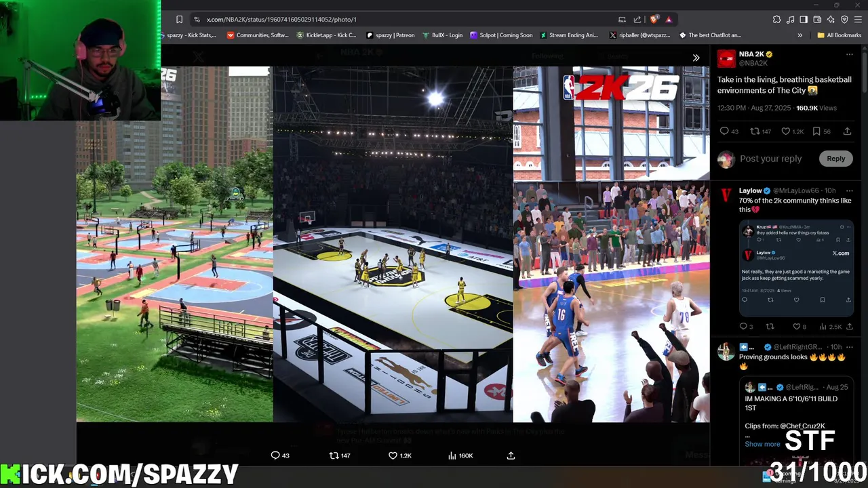Screen dimensions: 868x488
Task: Open the browser extensions puzzle icon
Action: pos(776,19)
